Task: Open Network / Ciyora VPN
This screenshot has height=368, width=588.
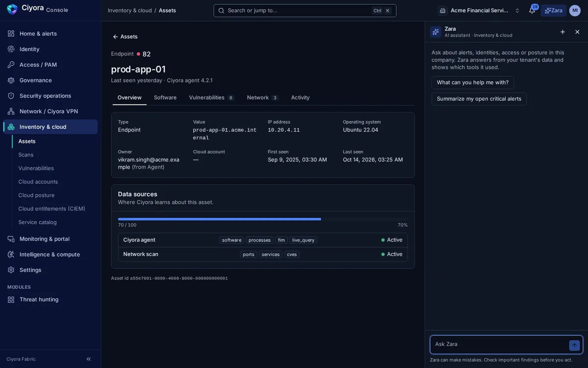Action: pyautogui.click(x=50, y=111)
